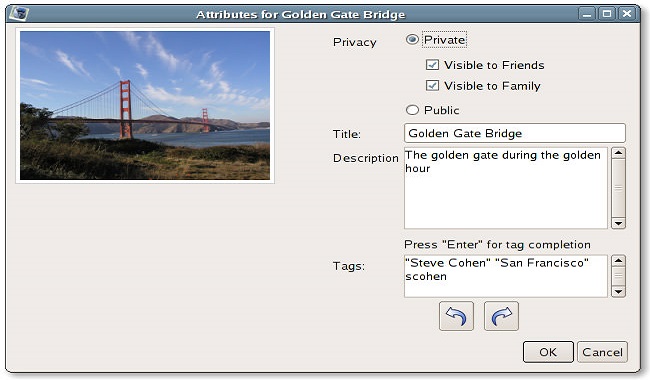Select the Public privacy option
The height and width of the screenshot is (380, 650).
(412, 110)
